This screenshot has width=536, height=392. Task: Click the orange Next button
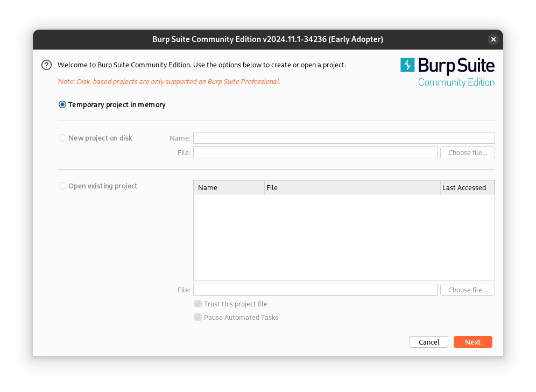point(472,342)
